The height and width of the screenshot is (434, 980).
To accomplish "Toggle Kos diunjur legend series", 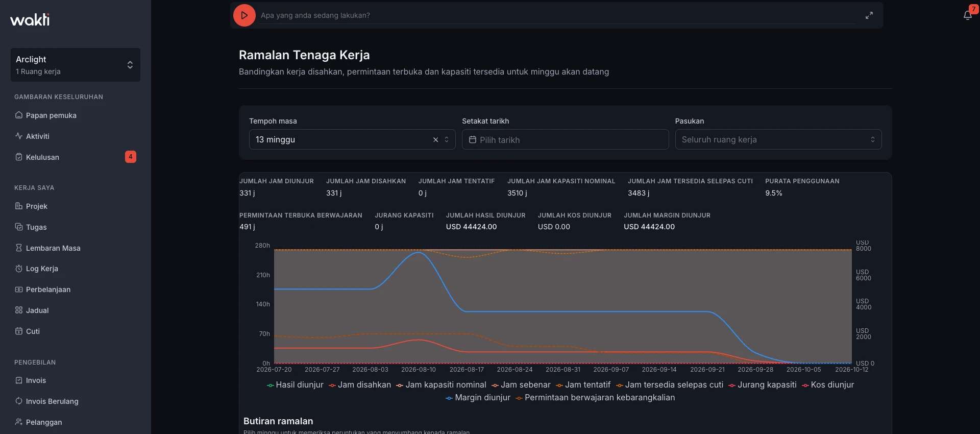I will [x=828, y=385].
